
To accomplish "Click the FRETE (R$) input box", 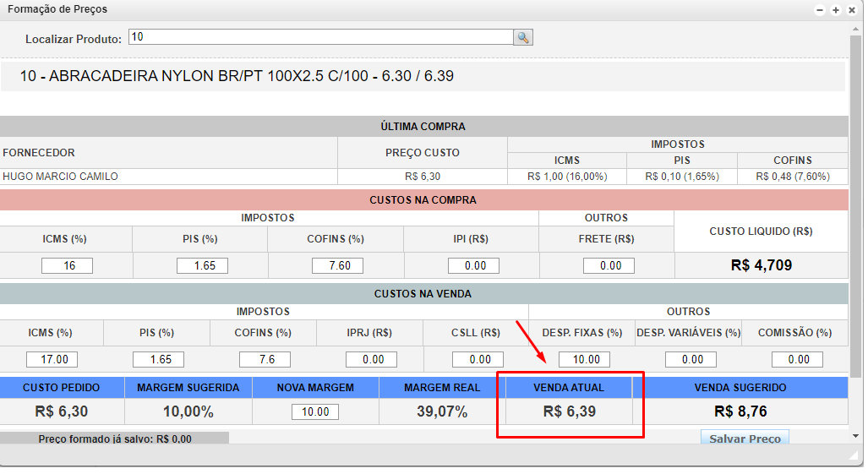I will 609,265.
